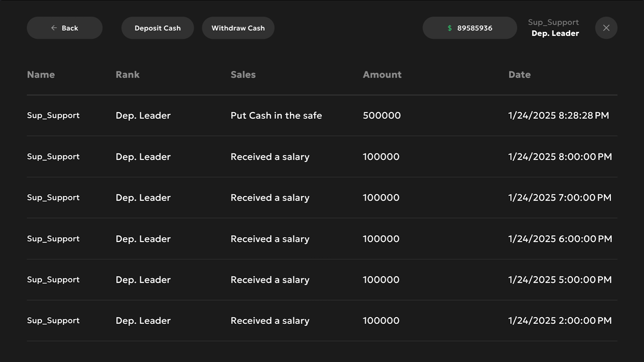This screenshot has height=362, width=644.
Task: Click the green dollar sign icon
Action: 450,28
